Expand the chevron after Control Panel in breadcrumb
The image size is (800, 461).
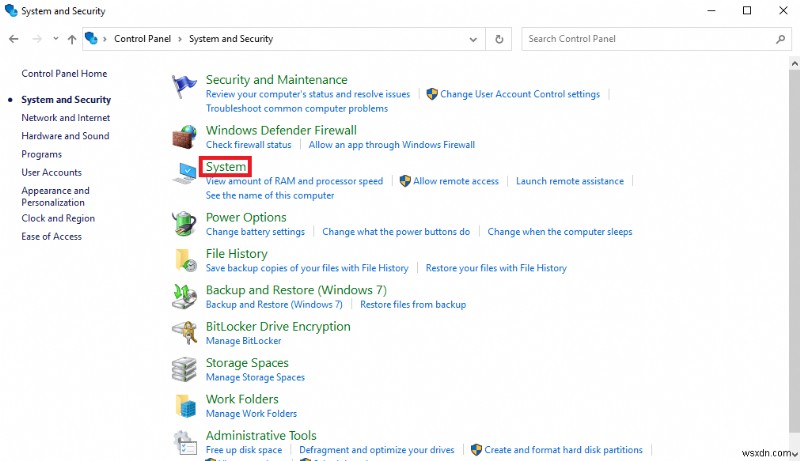point(180,39)
